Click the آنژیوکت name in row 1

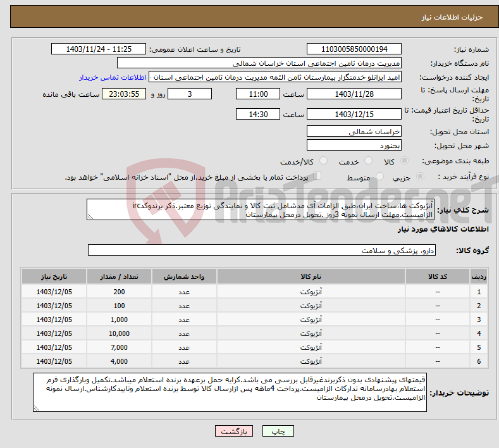click(311, 292)
